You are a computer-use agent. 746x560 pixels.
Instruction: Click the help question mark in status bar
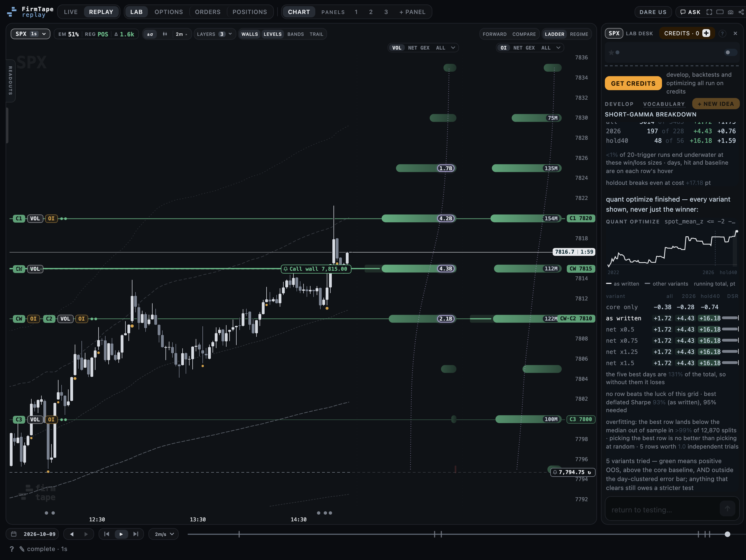point(12,549)
